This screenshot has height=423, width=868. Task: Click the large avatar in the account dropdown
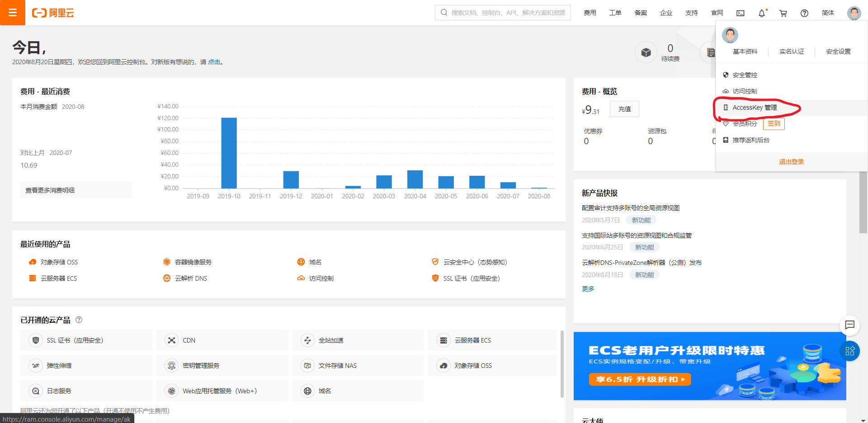click(730, 35)
